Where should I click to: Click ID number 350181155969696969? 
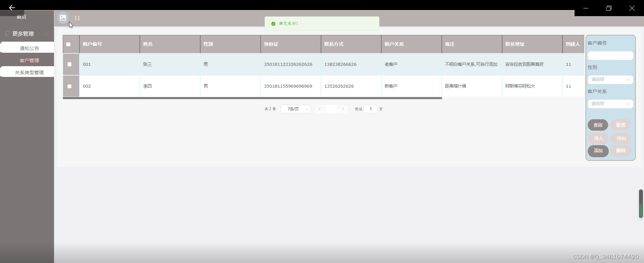[288, 86]
